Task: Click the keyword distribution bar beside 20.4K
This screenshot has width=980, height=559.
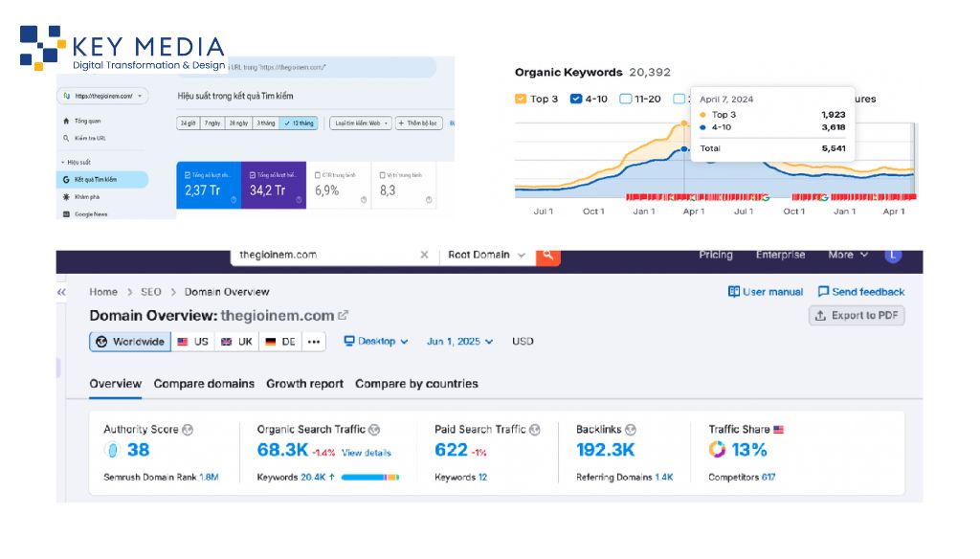Action: (x=370, y=477)
